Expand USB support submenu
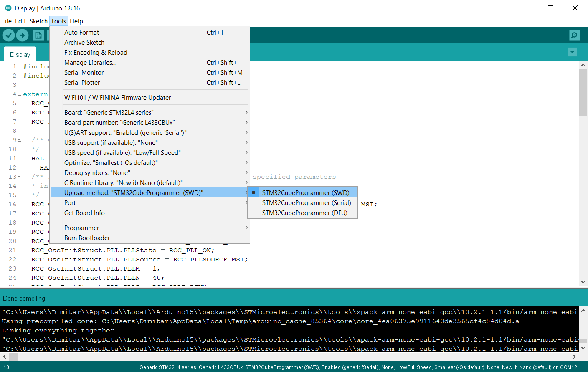 pyautogui.click(x=150, y=143)
